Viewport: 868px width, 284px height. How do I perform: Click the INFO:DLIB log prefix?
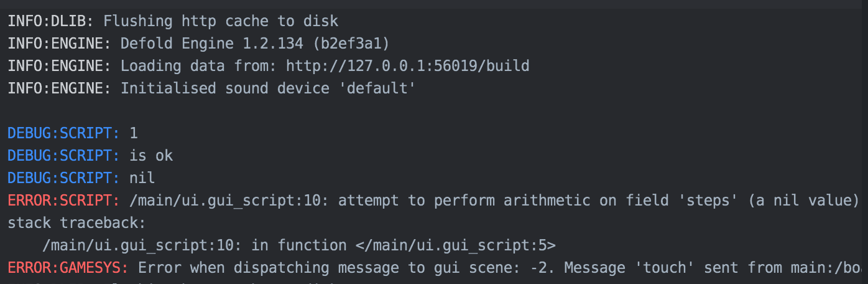[x=51, y=21]
